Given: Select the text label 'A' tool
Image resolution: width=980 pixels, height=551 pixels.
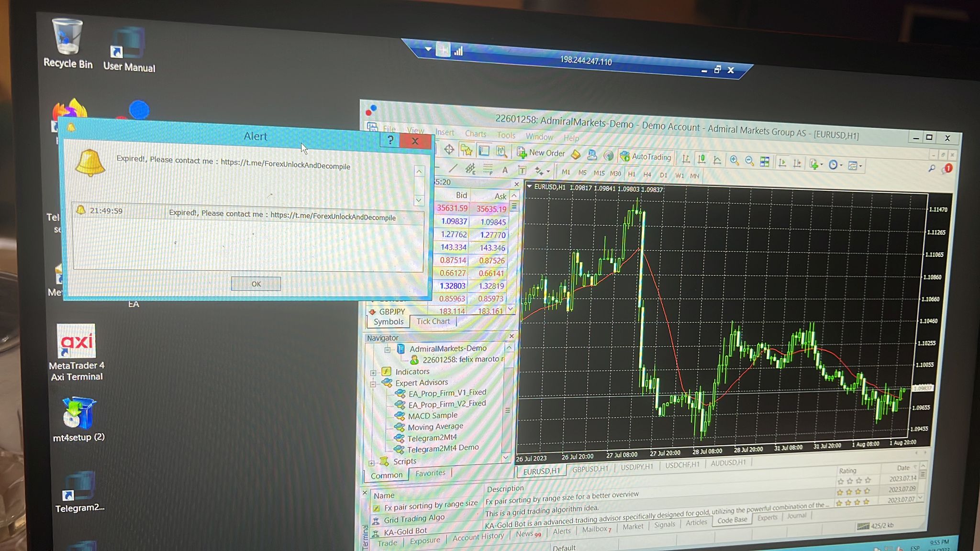Looking at the screenshot, I should (504, 170).
